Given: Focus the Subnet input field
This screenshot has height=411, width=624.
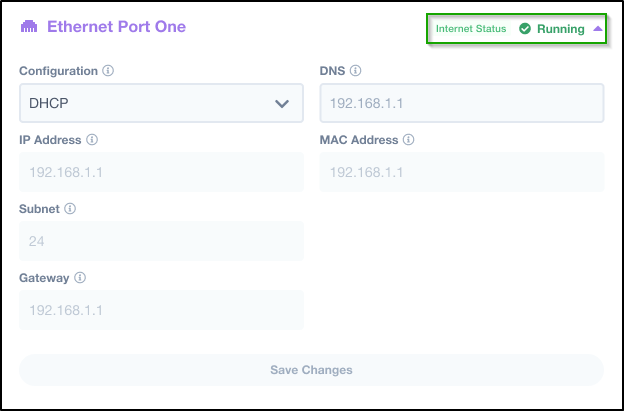Looking at the screenshot, I should pyautogui.click(x=161, y=241).
